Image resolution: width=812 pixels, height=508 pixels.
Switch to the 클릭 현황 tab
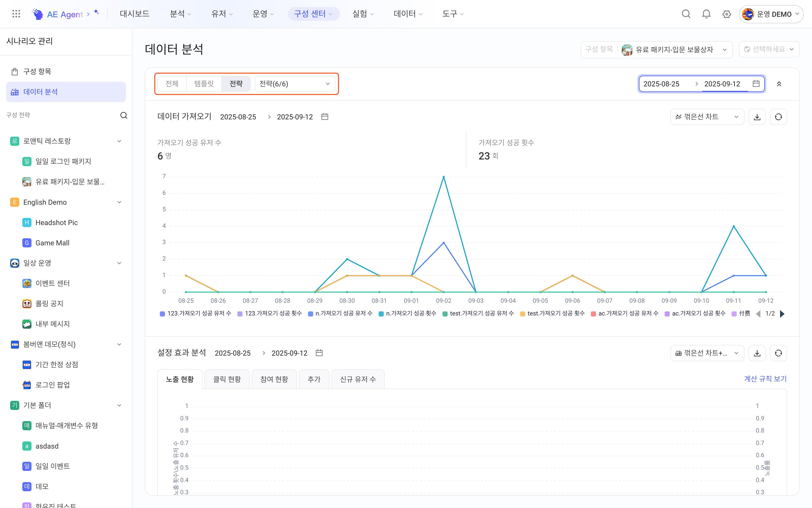(227, 379)
